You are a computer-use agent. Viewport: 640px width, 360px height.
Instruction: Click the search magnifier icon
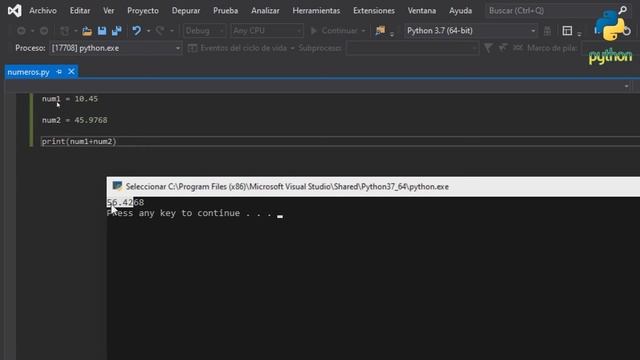(x=623, y=10)
